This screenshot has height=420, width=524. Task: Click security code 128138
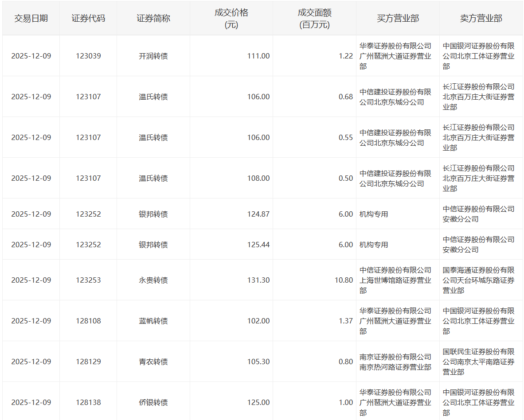click(x=88, y=403)
